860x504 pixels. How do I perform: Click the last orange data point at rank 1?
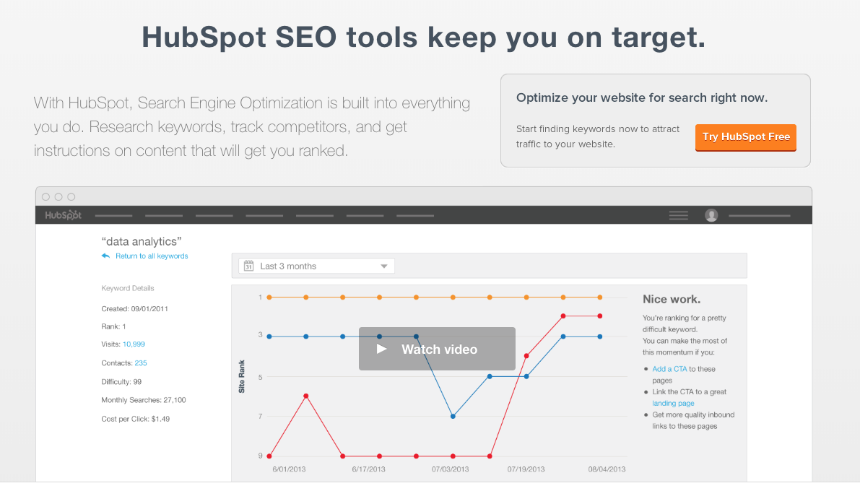point(600,297)
